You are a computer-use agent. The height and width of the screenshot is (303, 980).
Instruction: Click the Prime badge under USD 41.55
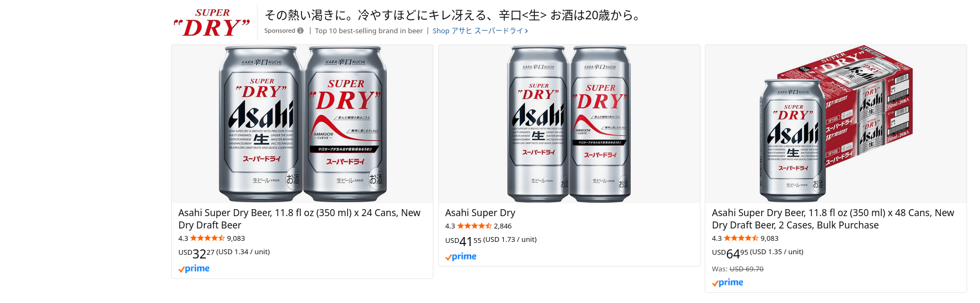[x=461, y=257]
